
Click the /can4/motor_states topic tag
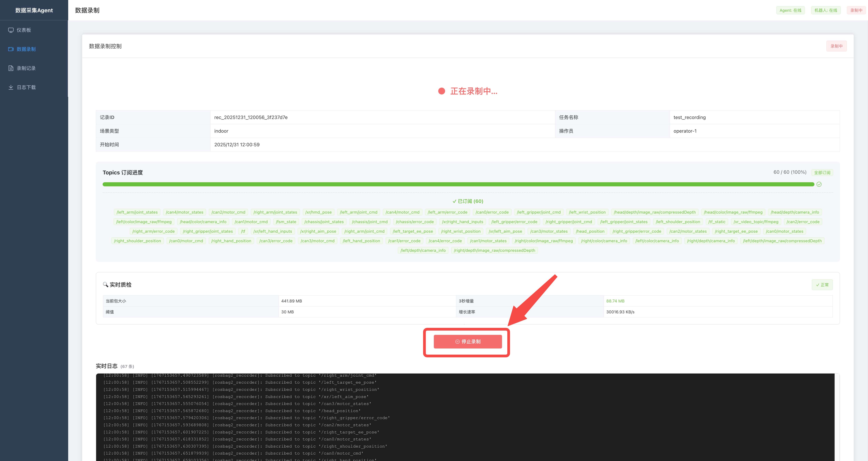184,212
